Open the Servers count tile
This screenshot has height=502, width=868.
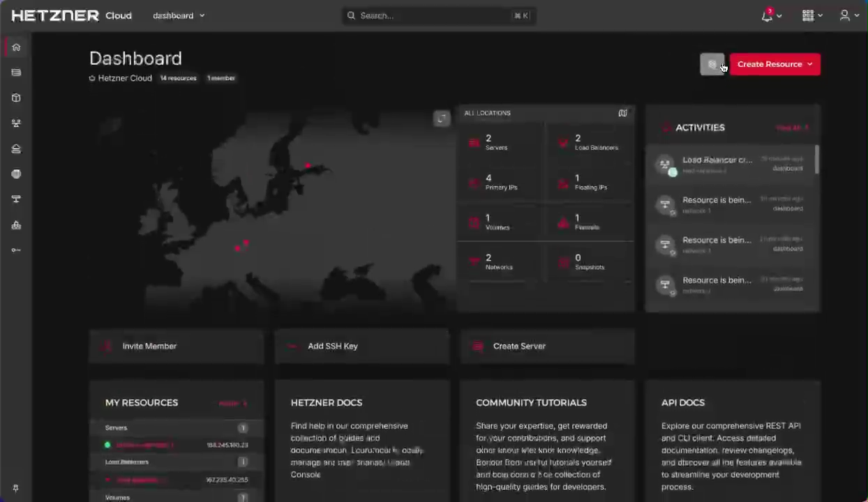[x=500, y=142]
